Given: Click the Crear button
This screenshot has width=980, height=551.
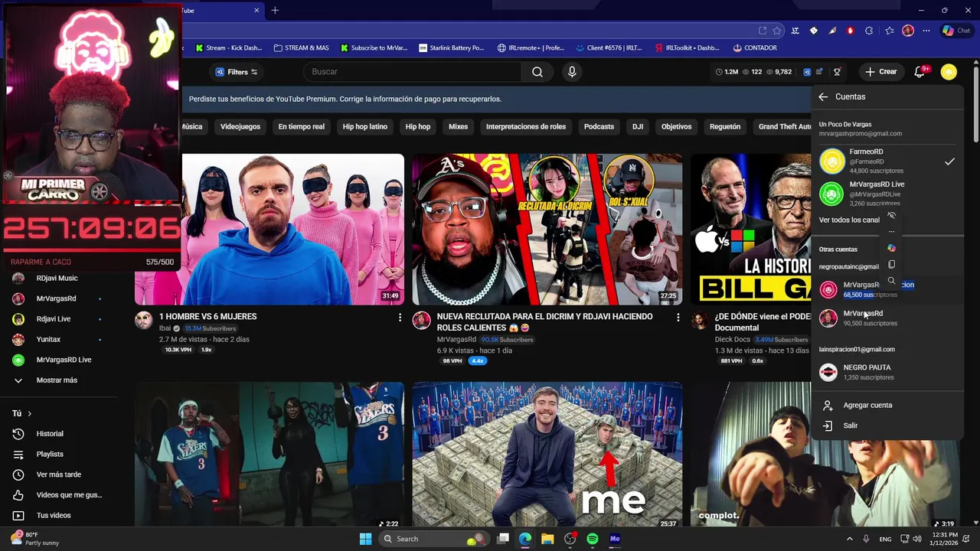Looking at the screenshot, I should (880, 72).
